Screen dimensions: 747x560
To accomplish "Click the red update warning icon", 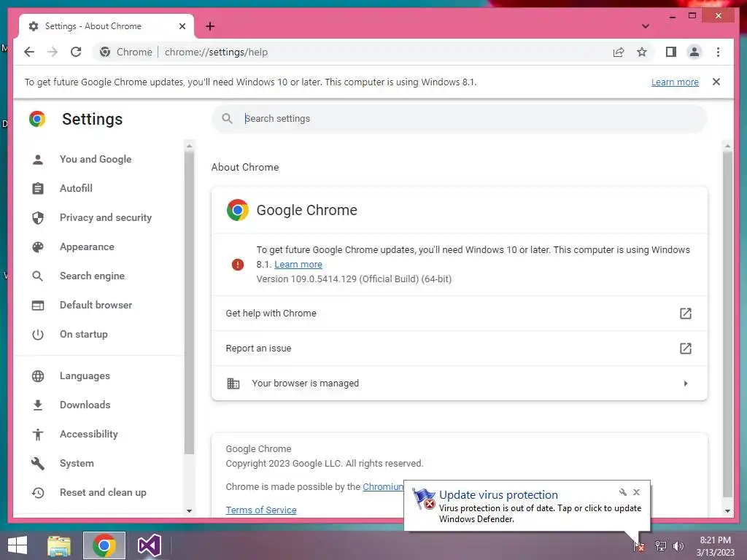I will (x=238, y=264).
